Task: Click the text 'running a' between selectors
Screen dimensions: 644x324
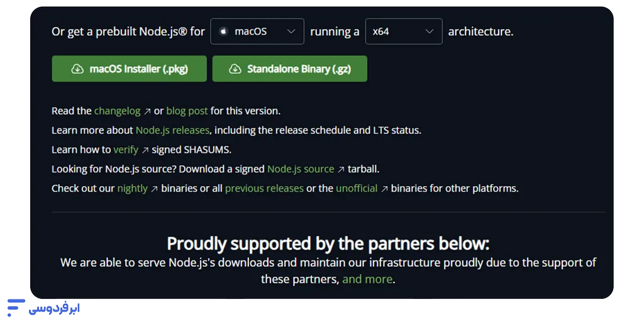Action: click(335, 31)
